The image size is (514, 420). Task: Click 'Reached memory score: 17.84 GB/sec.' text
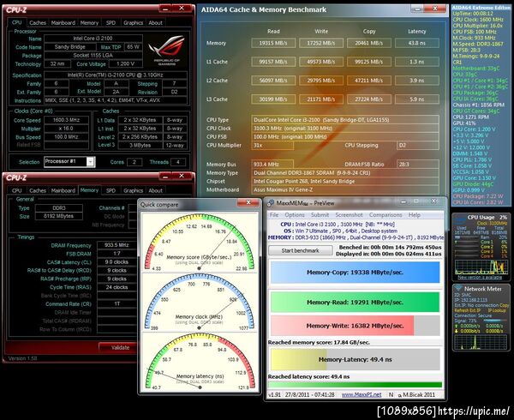pos(319,342)
